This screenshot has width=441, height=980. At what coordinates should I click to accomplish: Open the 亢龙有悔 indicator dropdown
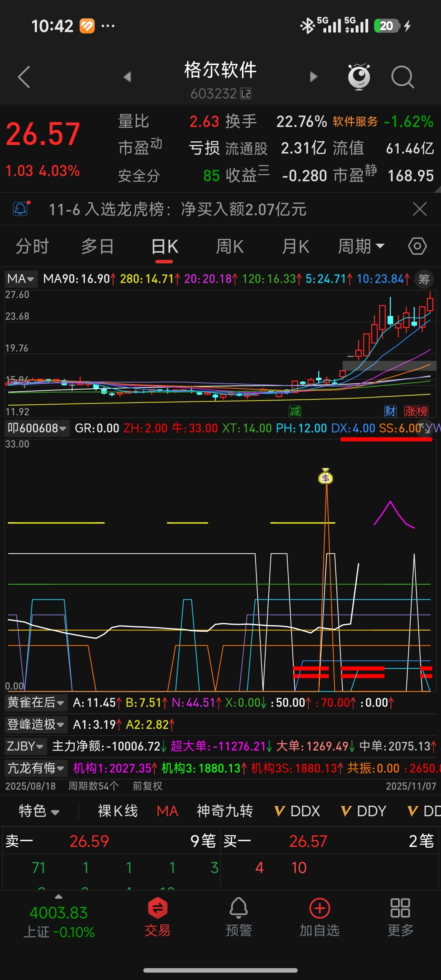(x=36, y=768)
